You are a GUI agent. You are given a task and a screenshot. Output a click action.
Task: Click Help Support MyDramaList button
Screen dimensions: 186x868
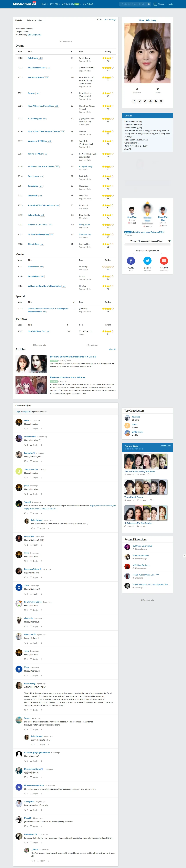coord(147,251)
